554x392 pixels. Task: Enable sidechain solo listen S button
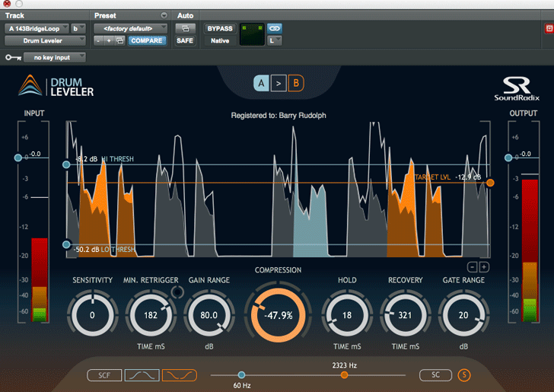(x=464, y=375)
